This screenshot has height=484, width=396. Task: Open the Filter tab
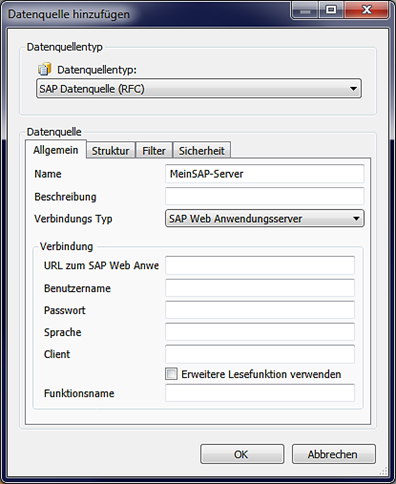154,151
